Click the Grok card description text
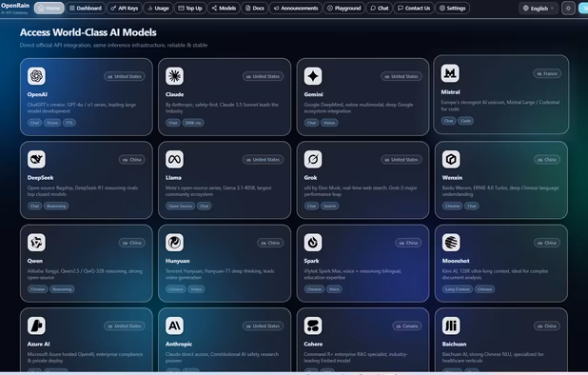The height and width of the screenshot is (375, 588). pyautogui.click(x=361, y=191)
